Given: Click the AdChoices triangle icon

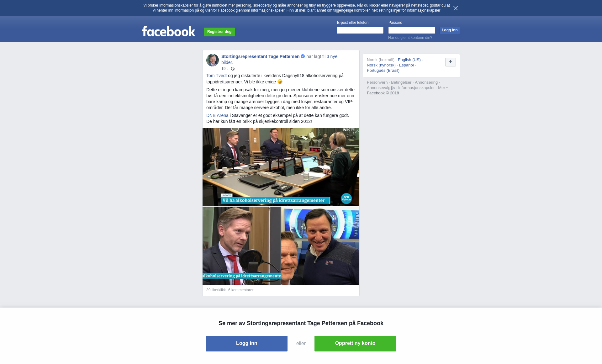Looking at the screenshot, I should point(393,88).
